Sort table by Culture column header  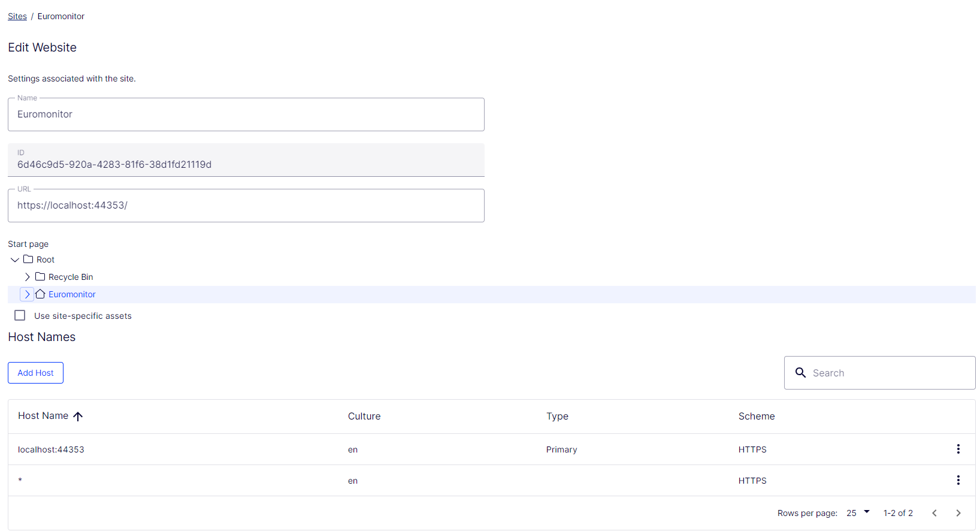click(364, 417)
